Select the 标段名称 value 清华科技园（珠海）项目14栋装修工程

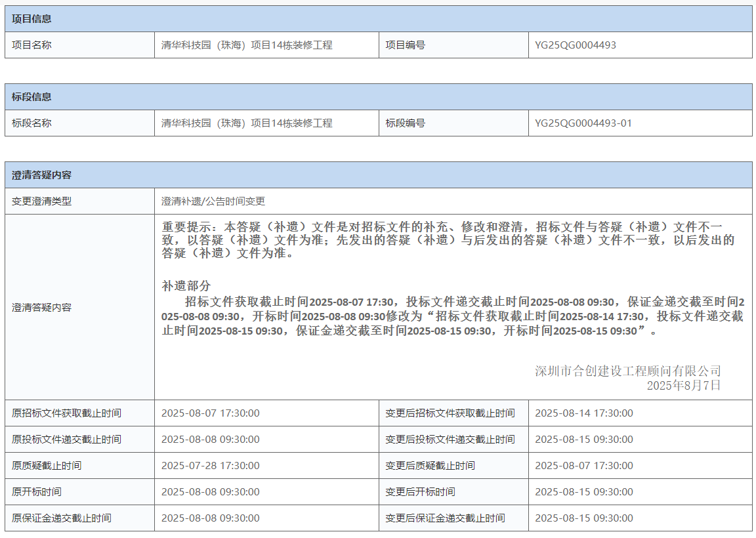pyautogui.click(x=247, y=123)
